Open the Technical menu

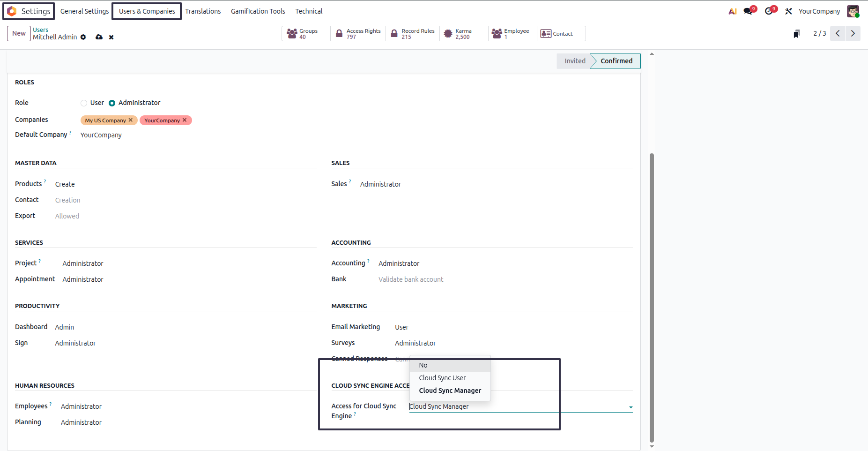pyautogui.click(x=309, y=11)
